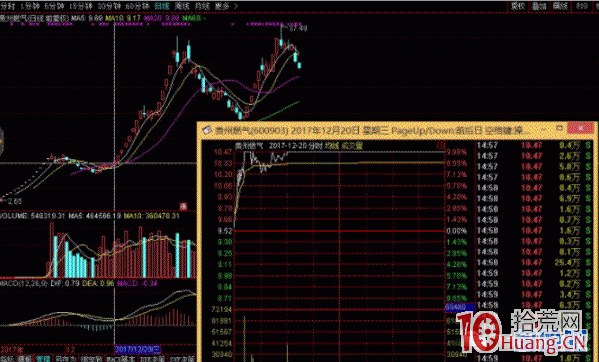The image size is (599, 362).
Task: Click the 复权 button at top right
Action: [518, 6]
